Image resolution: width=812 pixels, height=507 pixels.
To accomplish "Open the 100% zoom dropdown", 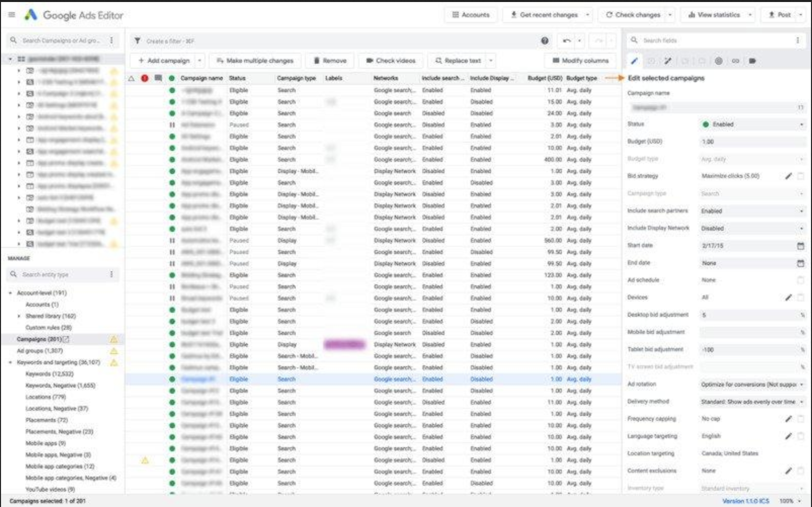I will pos(791,501).
